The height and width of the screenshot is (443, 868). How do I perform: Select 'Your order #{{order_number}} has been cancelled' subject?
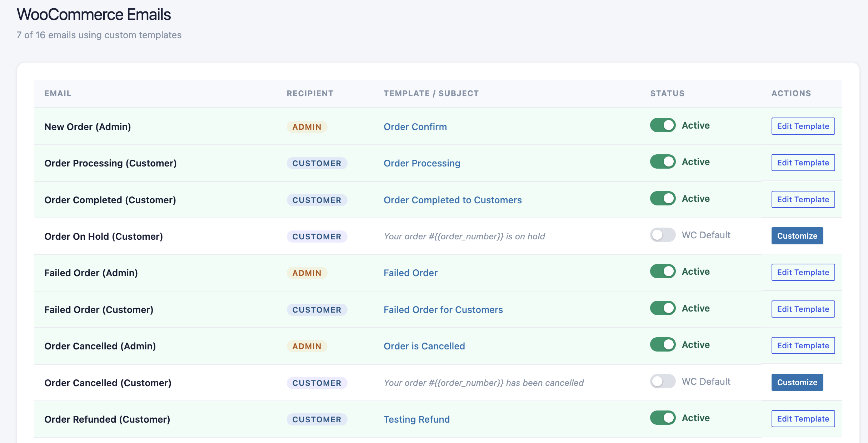tap(484, 383)
